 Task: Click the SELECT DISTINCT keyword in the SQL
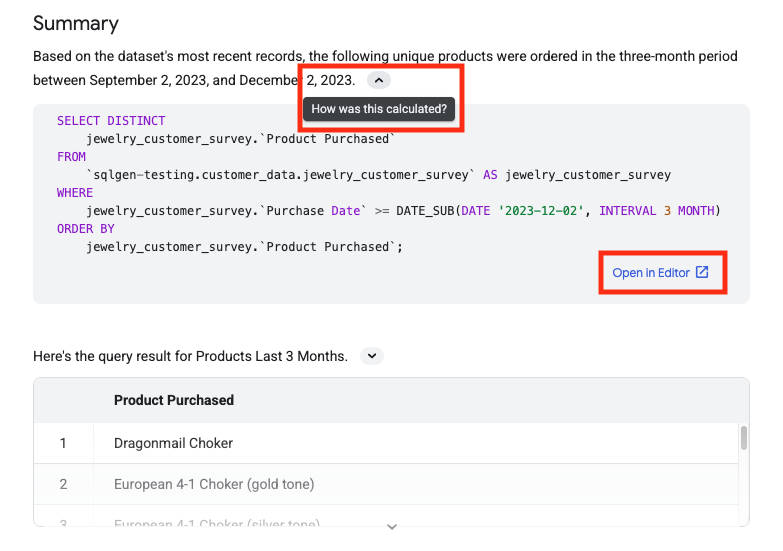(x=111, y=121)
